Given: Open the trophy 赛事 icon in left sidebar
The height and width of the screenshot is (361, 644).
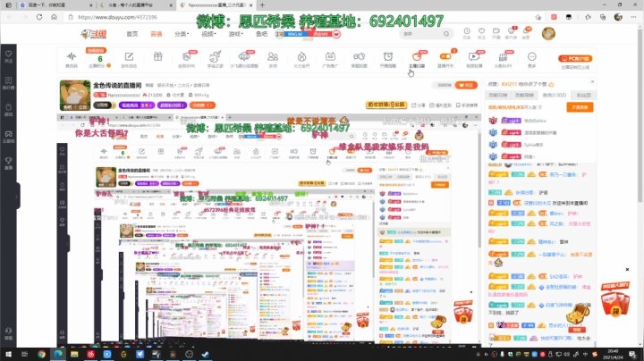Looking at the screenshot, I should [x=9, y=163].
